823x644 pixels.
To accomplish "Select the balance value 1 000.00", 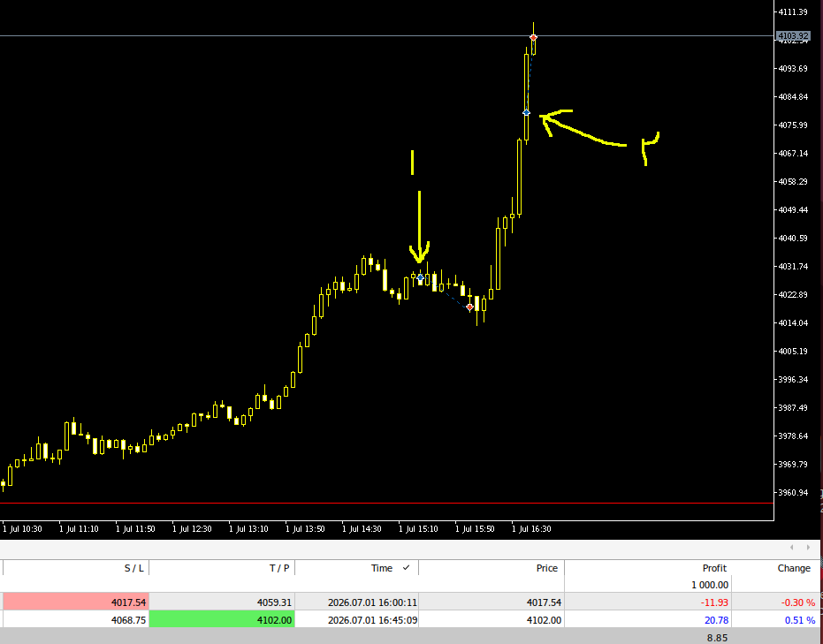I will pyautogui.click(x=710, y=584).
